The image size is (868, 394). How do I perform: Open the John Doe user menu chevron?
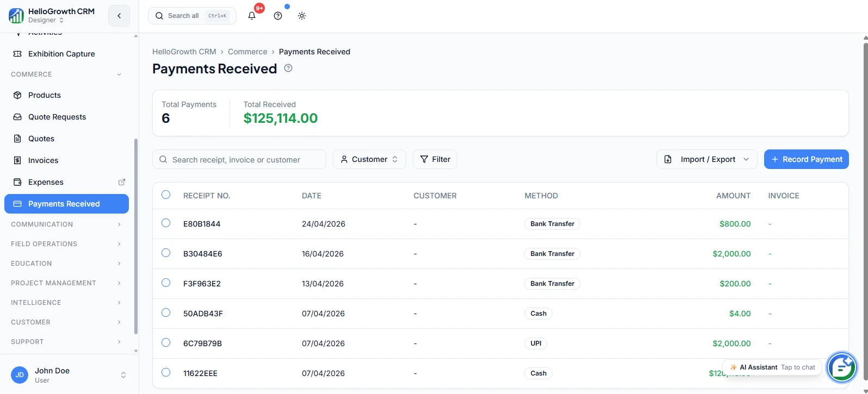click(123, 375)
